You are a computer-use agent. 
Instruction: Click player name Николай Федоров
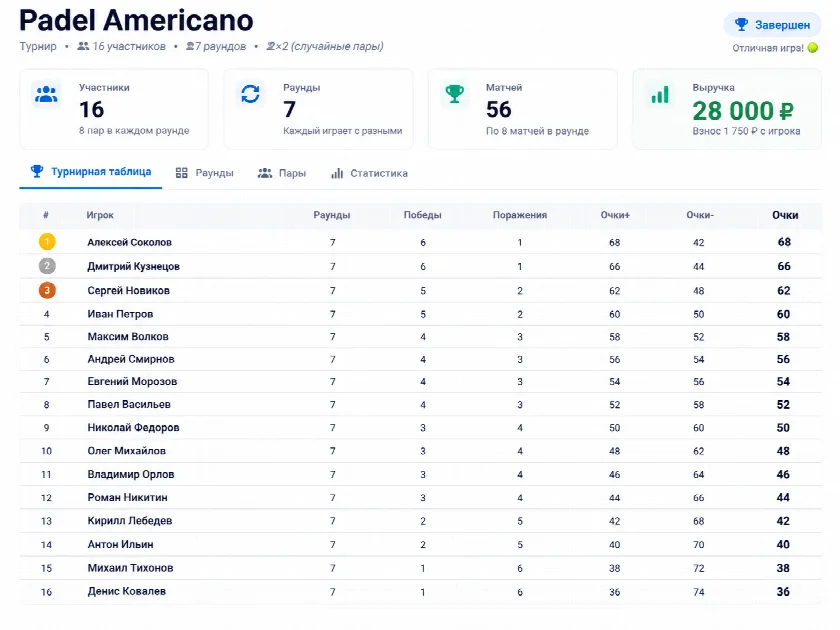[x=133, y=428]
